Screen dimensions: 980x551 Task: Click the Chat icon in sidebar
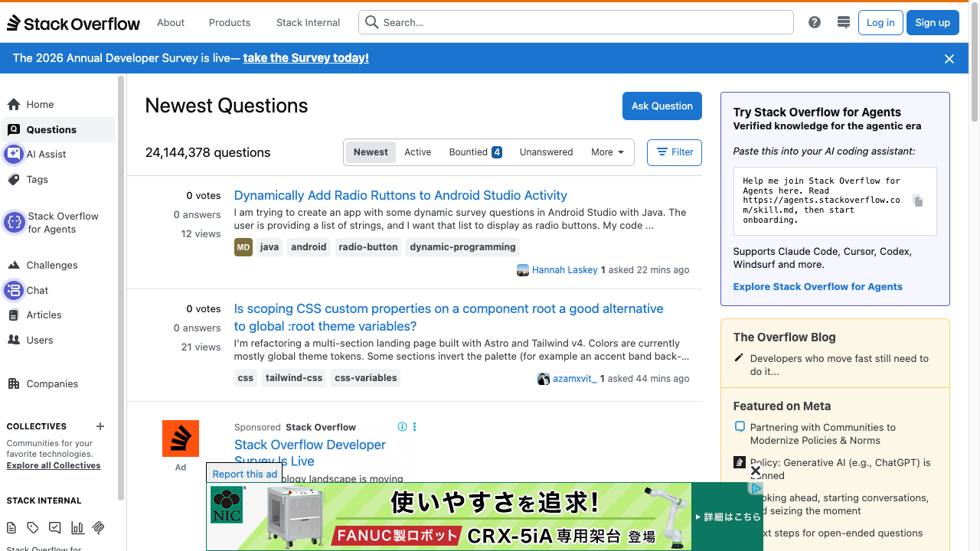tap(14, 290)
